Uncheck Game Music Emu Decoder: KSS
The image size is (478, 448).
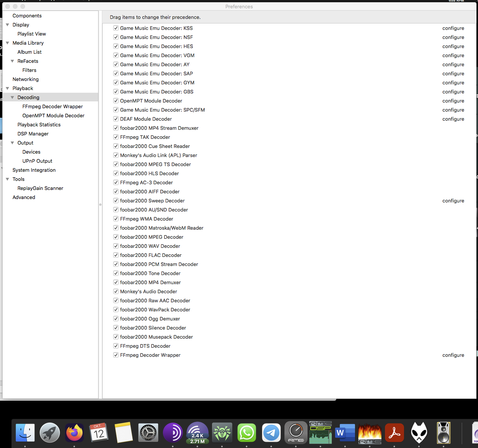(116, 28)
